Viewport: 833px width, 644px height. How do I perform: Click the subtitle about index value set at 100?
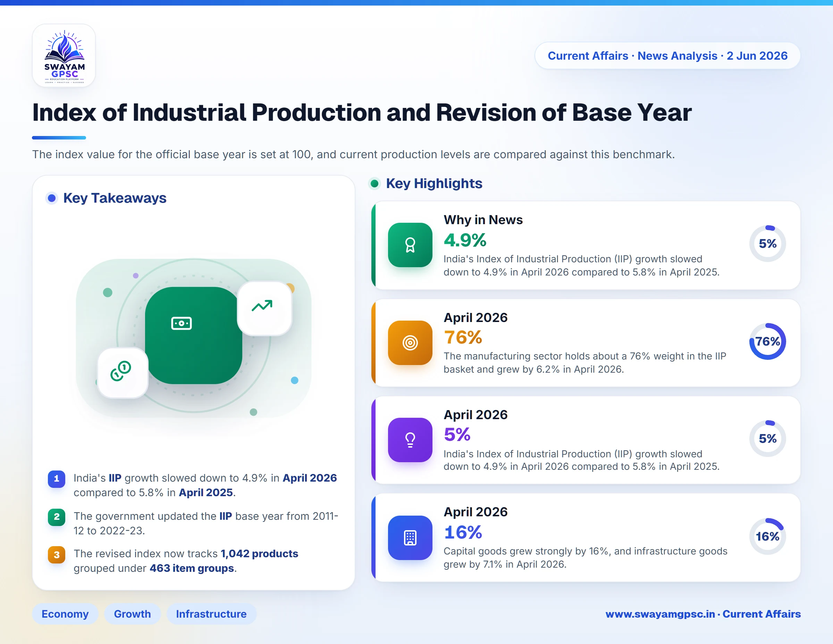click(x=353, y=154)
